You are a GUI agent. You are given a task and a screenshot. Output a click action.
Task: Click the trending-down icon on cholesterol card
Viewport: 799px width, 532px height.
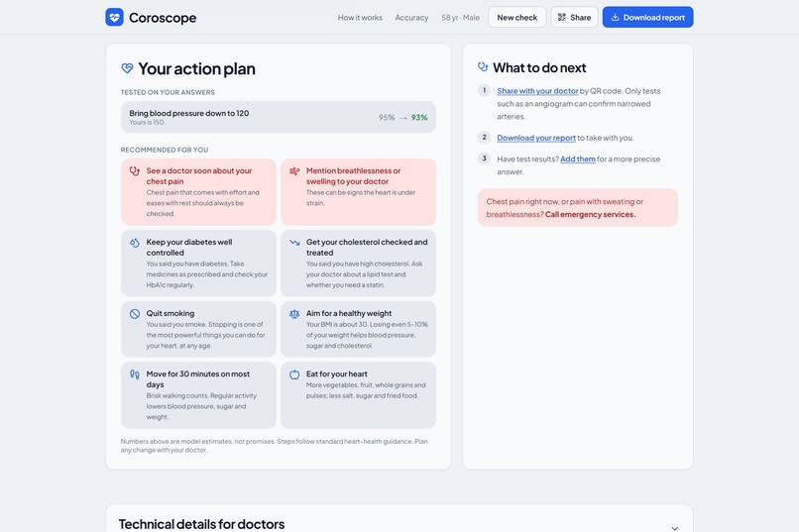(294, 243)
